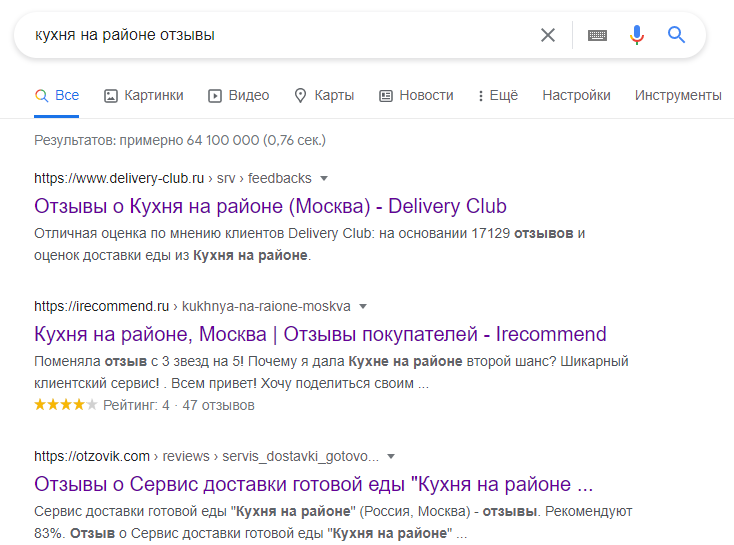Click the play icon beside "Видео"
The height and width of the screenshot is (545, 734).
(215, 96)
